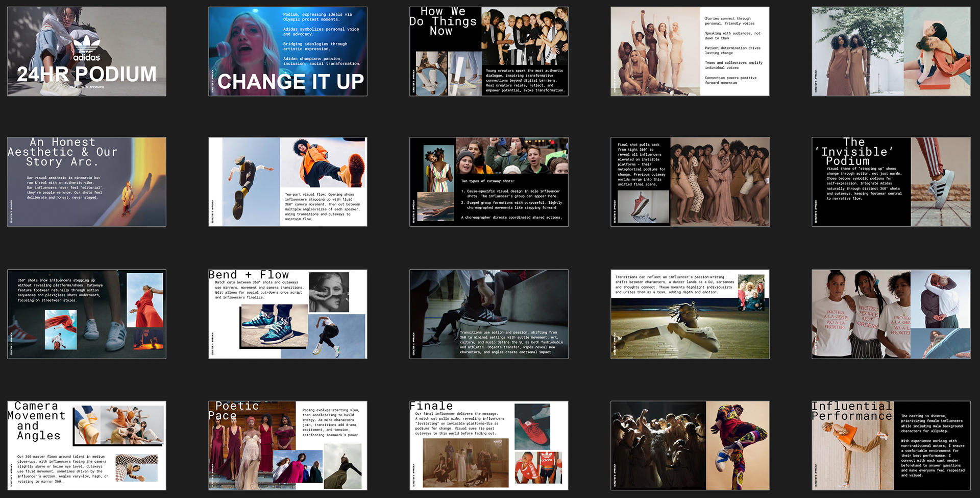
Task: Open the protest T-shirts photo slide
Action: point(891,314)
